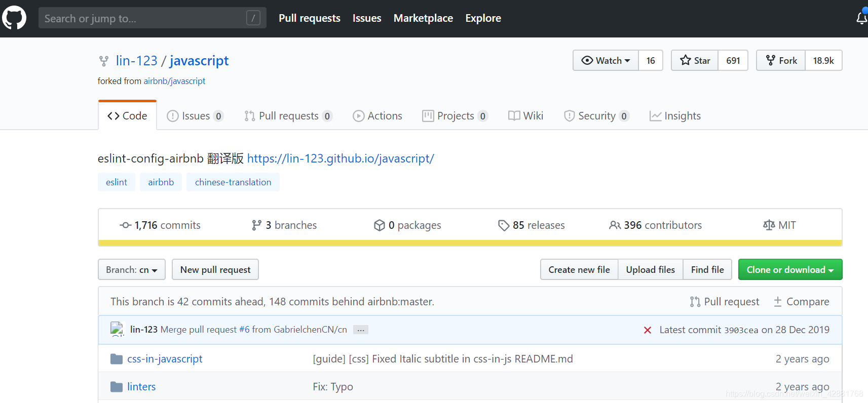The image size is (868, 403).
Task: Open Pull requests in top navigation
Action: pyautogui.click(x=310, y=18)
